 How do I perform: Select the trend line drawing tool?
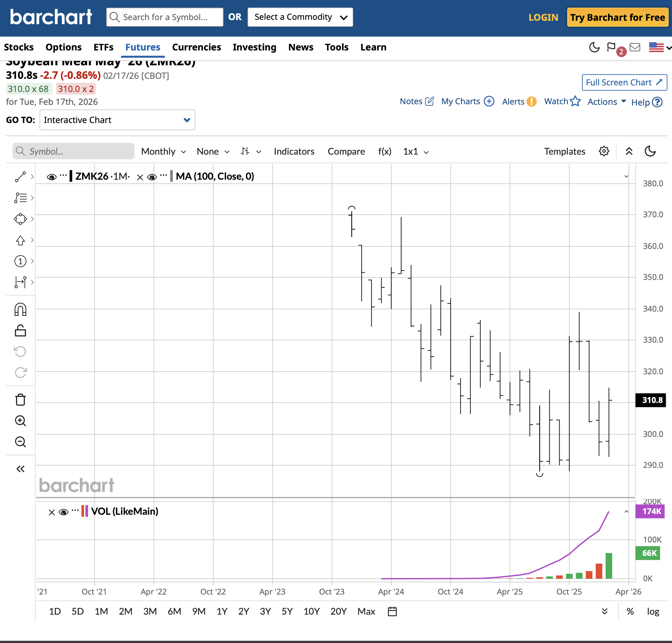(20, 177)
